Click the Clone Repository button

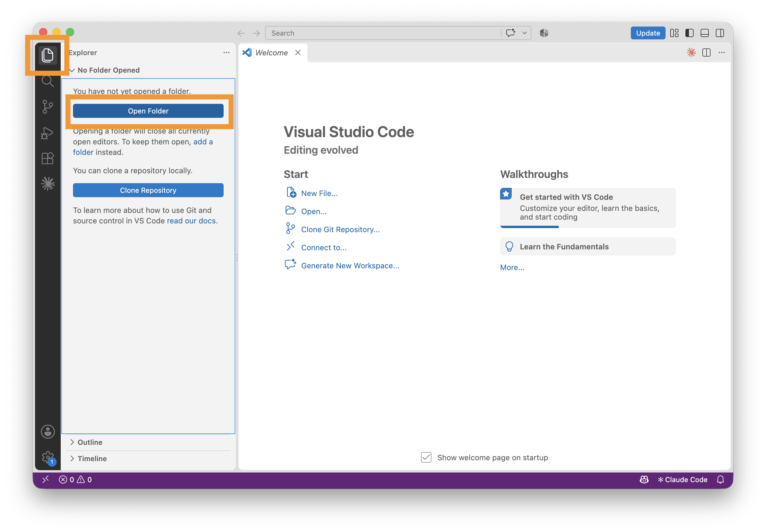(148, 190)
